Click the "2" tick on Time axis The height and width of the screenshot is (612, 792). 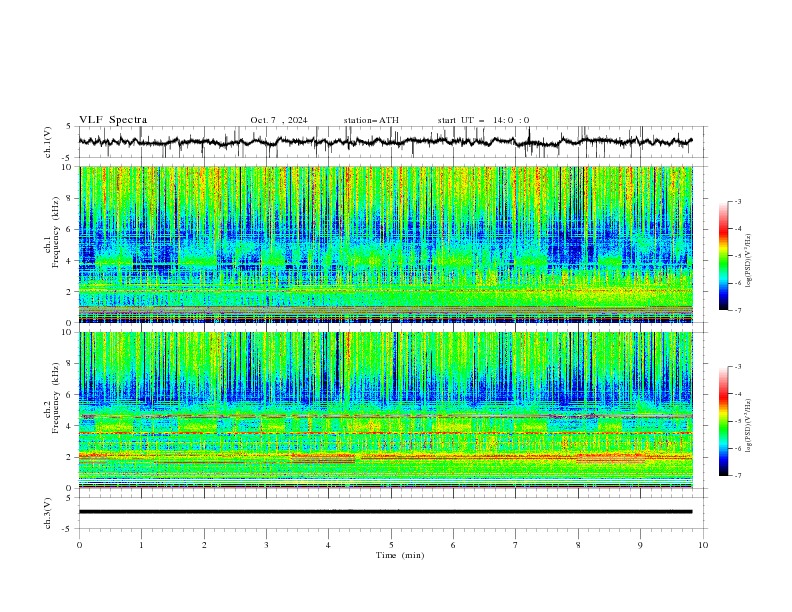point(204,545)
